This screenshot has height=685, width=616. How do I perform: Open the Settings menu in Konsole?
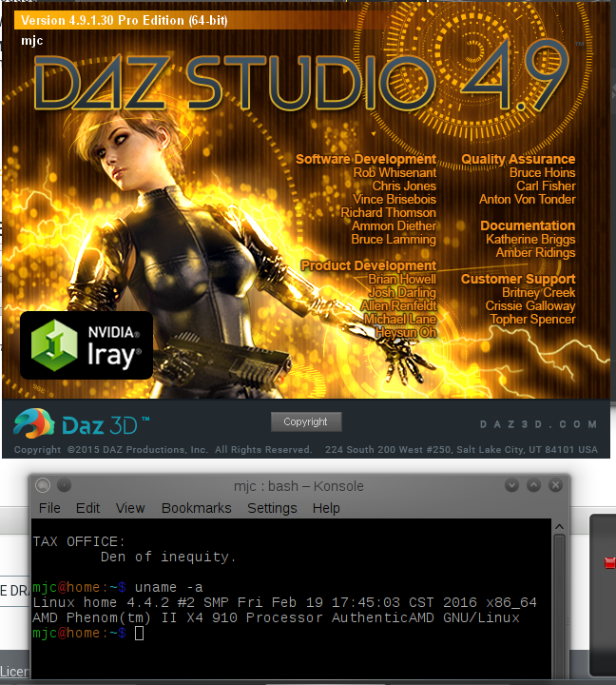pos(272,508)
